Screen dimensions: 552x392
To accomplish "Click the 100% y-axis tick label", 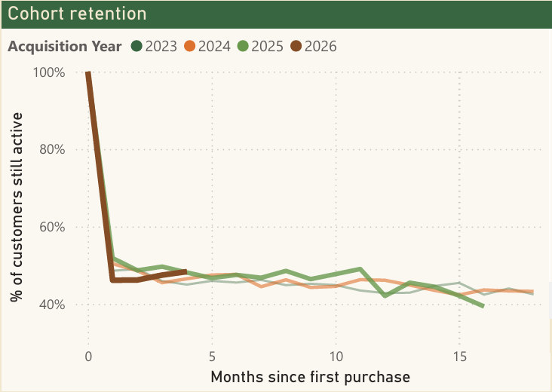I will tap(48, 72).
